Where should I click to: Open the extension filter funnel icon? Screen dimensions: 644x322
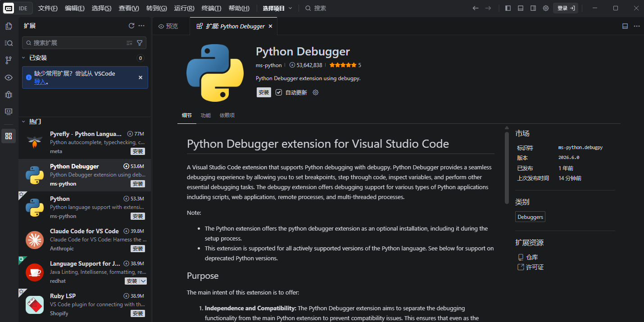140,43
